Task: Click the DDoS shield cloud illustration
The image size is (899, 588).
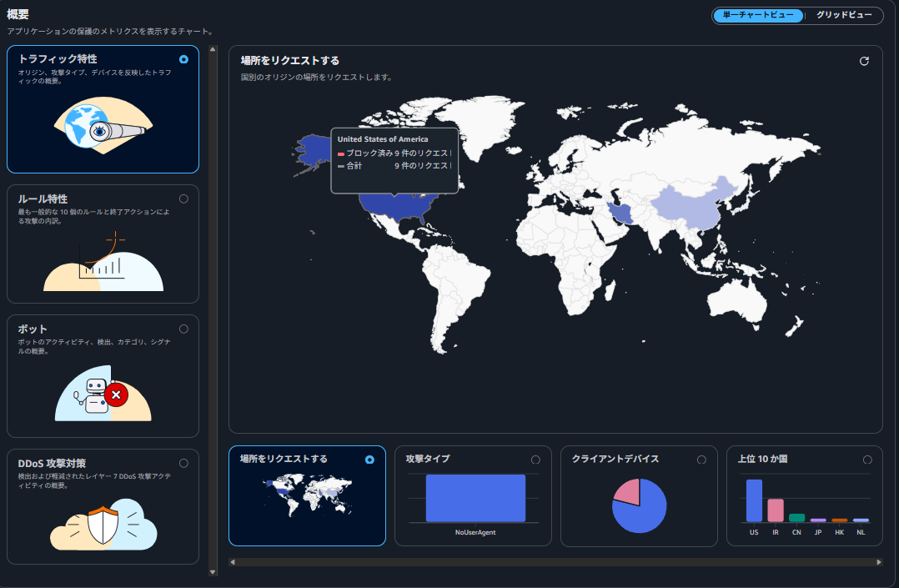Action: (x=103, y=524)
